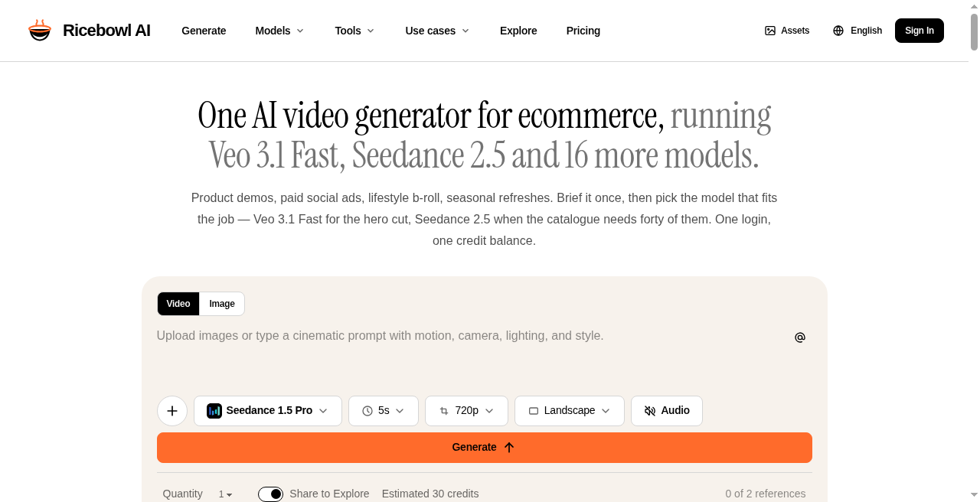Screen dimensions: 980x502
Task: Go to Generate in the navigation
Action: (204, 31)
